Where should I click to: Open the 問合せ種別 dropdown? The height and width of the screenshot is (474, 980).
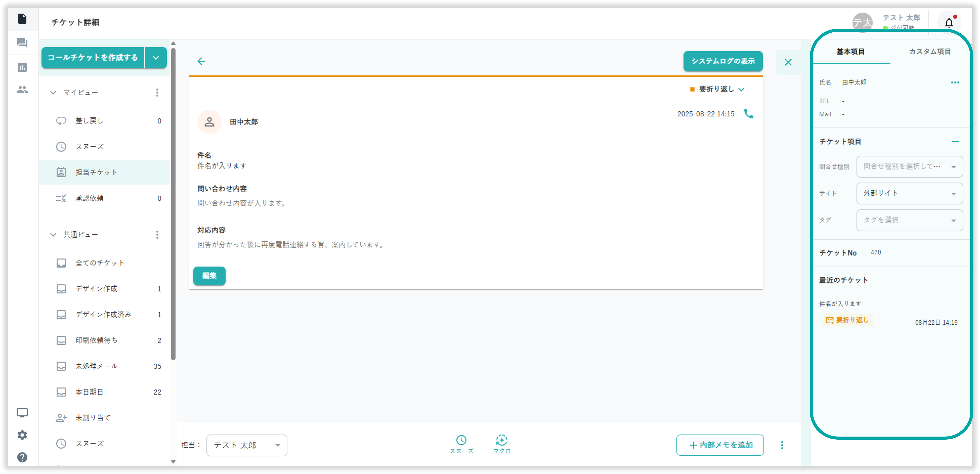[909, 166]
